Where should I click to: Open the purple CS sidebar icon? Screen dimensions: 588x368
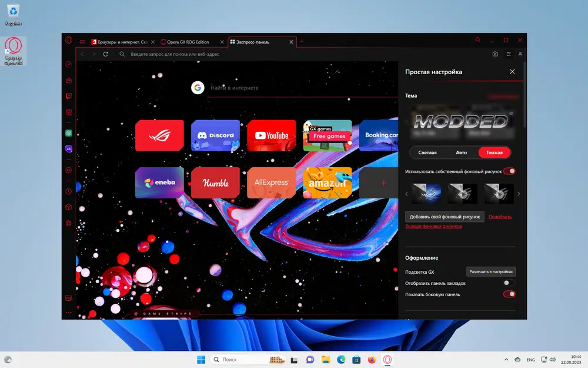tap(69, 149)
